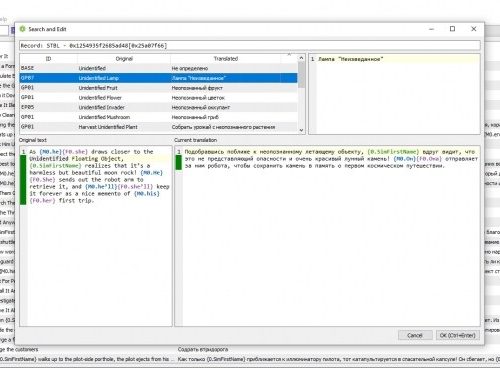Select the BASE Unidentified row
This screenshot has height=368, width=500.
pyautogui.click(x=158, y=68)
